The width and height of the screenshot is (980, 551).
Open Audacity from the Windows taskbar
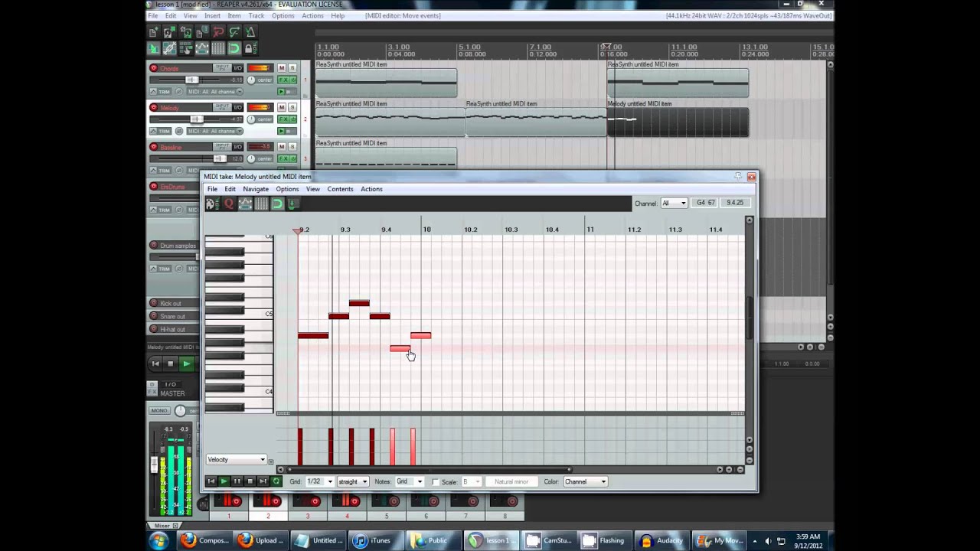[661, 540]
